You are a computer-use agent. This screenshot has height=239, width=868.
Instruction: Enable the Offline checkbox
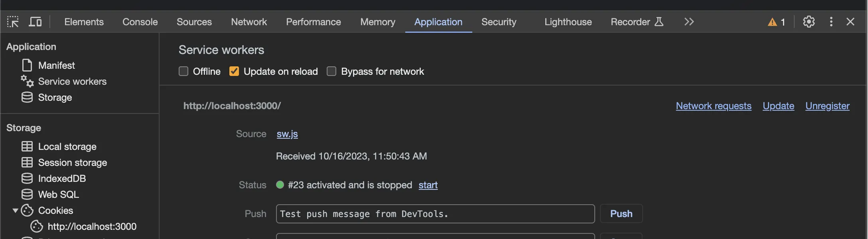tap(183, 71)
